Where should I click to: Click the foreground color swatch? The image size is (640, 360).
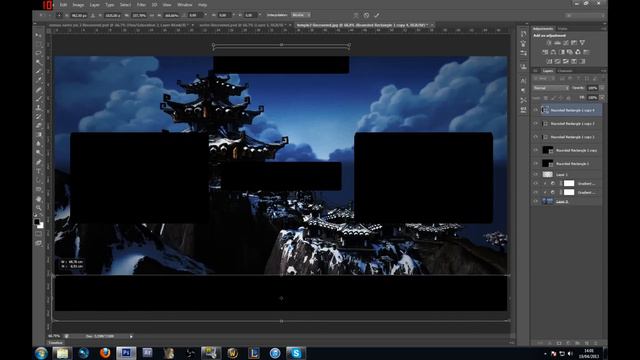point(36,222)
